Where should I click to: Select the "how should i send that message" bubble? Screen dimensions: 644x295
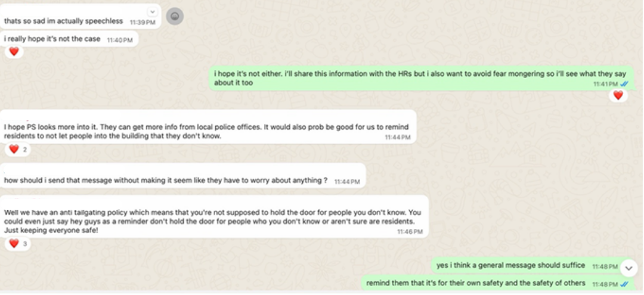click(166, 181)
